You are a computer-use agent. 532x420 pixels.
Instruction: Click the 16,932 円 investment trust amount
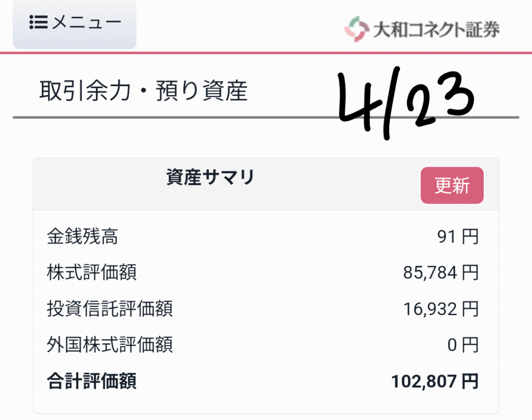441,309
